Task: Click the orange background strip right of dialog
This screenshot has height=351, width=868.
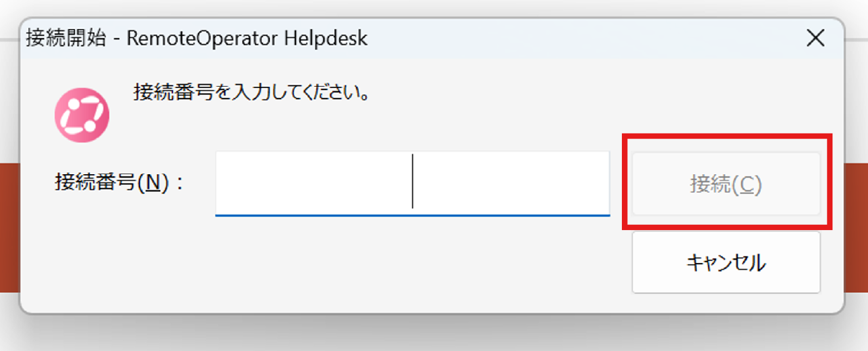Action: [857, 227]
